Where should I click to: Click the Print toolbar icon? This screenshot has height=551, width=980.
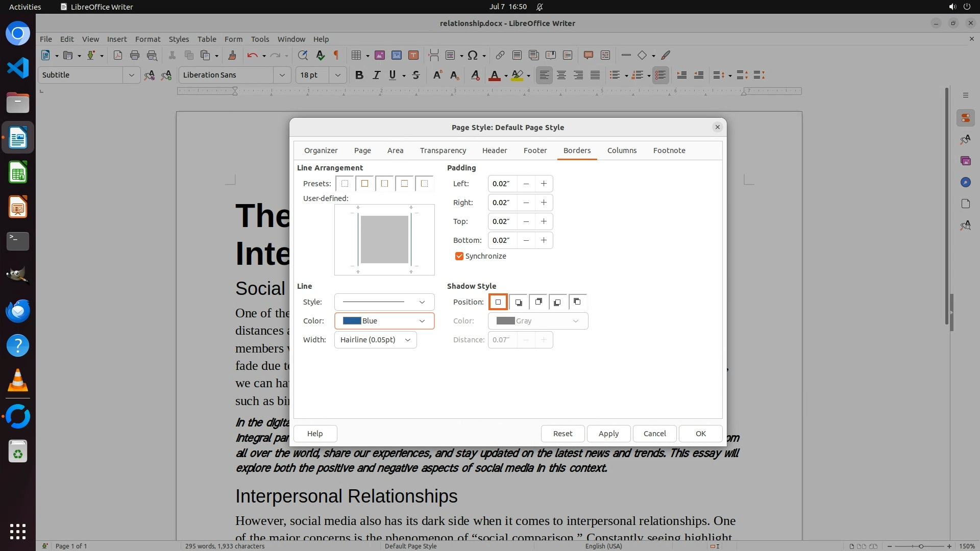[x=135, y=55]
